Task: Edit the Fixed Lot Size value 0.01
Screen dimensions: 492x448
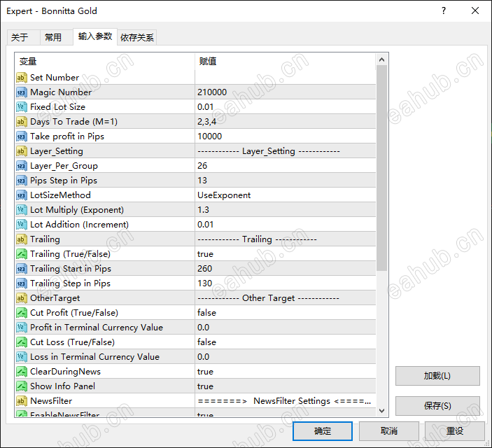Action: click(x=286, y=107)
